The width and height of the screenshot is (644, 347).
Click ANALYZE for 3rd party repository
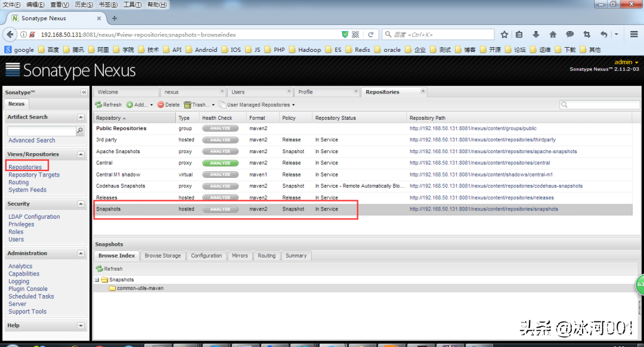click(x=220, y=140)
